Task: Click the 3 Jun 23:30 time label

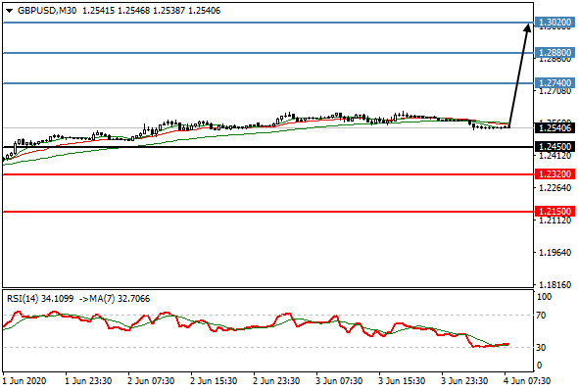Action: pos(464,381)
